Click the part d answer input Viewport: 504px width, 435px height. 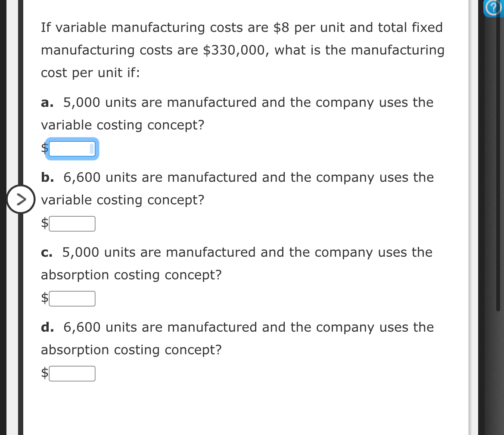point(72,373)
